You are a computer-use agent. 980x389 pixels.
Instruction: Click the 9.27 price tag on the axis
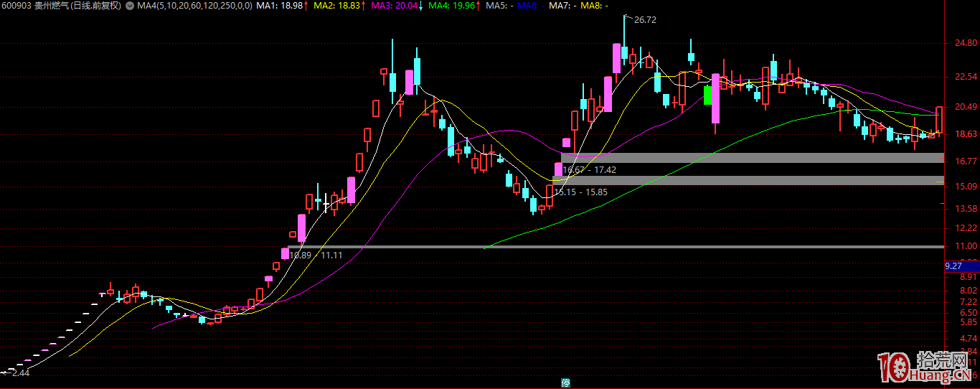953,266
